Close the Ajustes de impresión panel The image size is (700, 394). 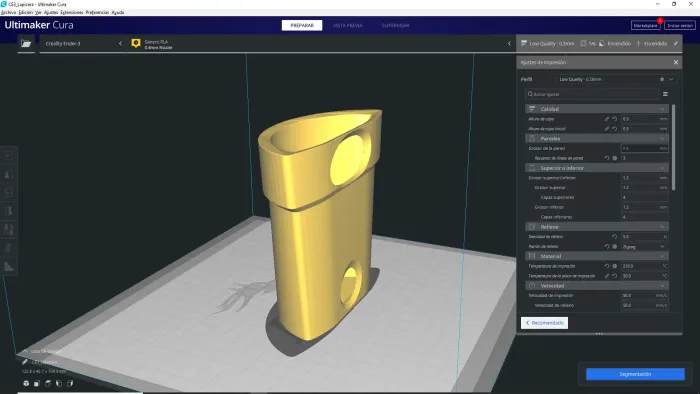(676, 62)
